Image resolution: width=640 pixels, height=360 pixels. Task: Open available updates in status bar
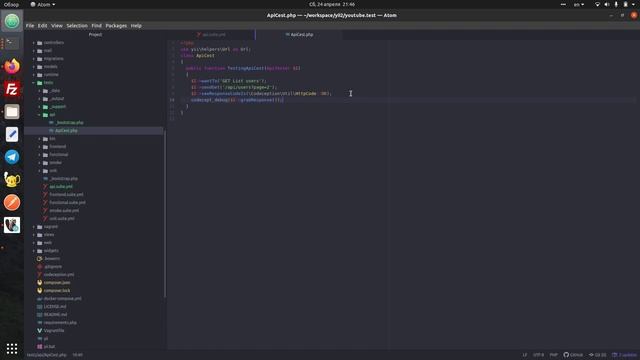[x=624, y=355]
